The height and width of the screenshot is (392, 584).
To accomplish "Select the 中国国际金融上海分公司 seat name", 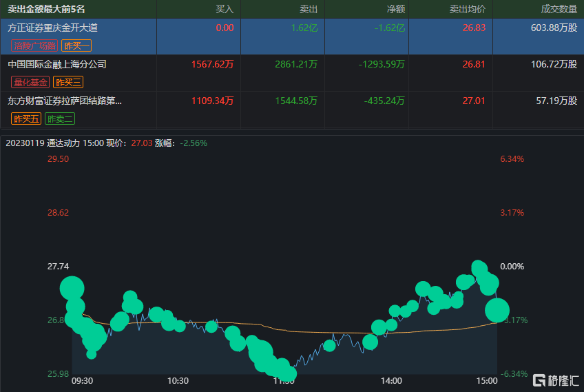I will coord(57,65).
